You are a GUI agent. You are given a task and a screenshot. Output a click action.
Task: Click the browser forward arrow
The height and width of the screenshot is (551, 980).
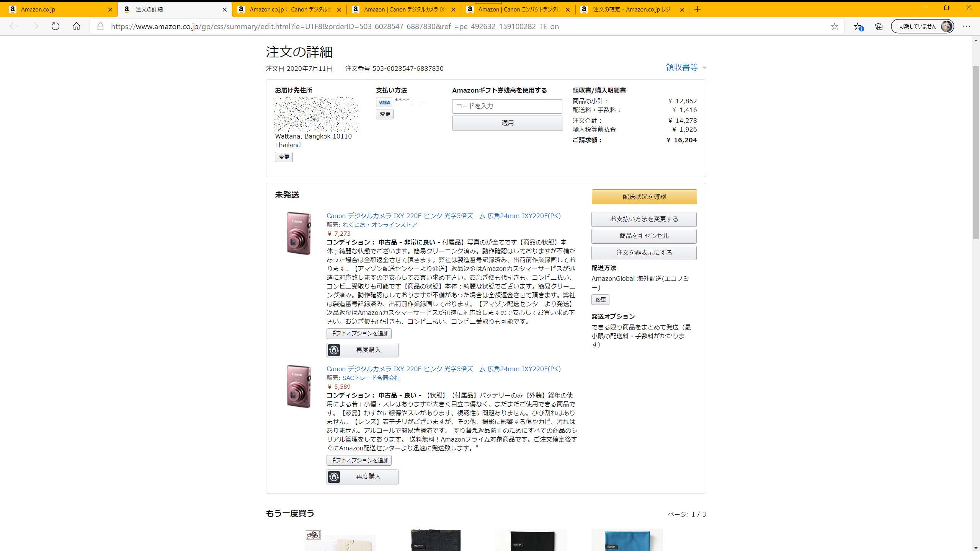click(x=34, y=26)
